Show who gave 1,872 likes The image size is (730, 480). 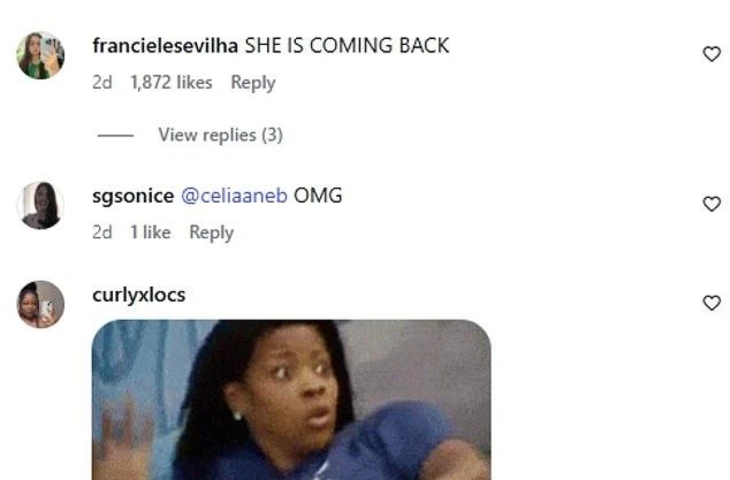tap(171, 82)
